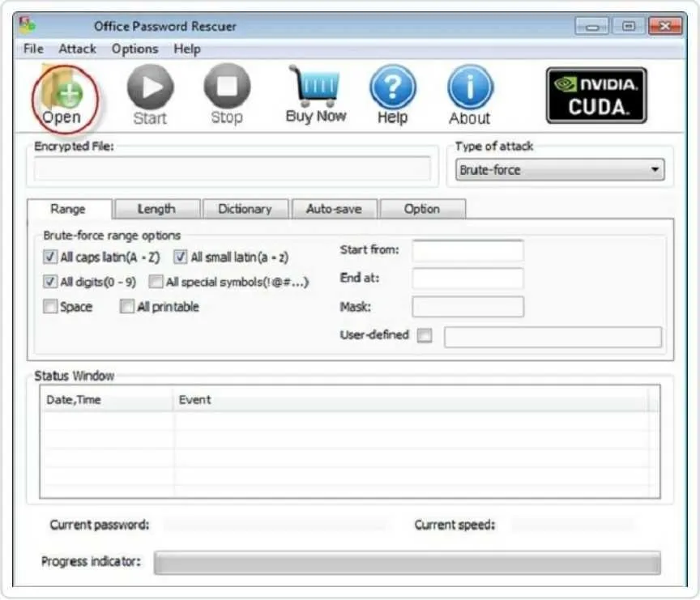Click the Mask field
This screenshot has height=600, width=700.
tap(467, 307)
